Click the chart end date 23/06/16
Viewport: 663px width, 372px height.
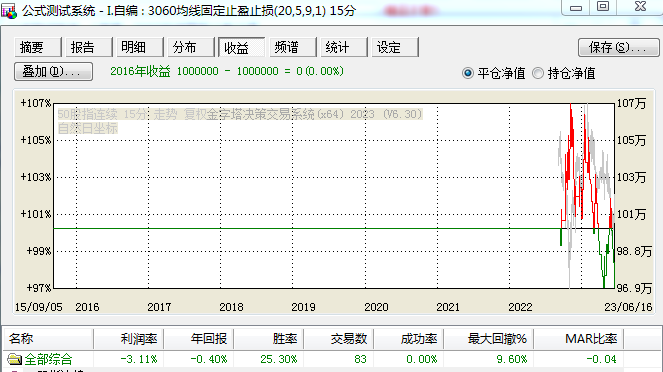[x=628, y=307]
